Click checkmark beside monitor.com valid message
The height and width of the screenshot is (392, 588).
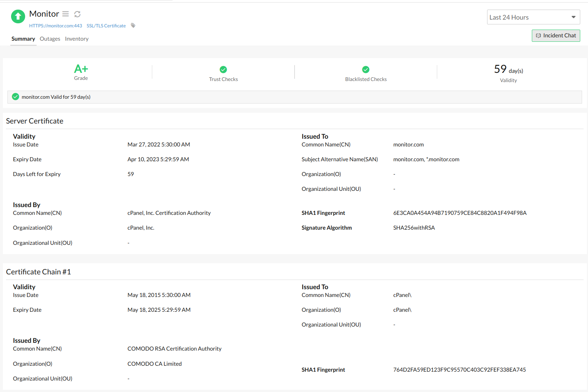point(16,97)
